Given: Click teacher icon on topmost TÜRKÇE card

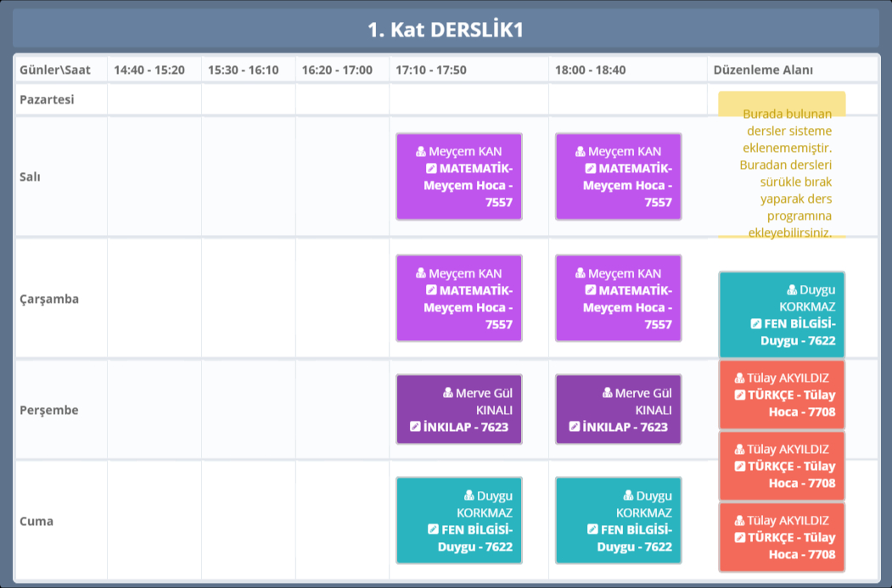Looking at the screenshot, I should click(x=739, y=378).
